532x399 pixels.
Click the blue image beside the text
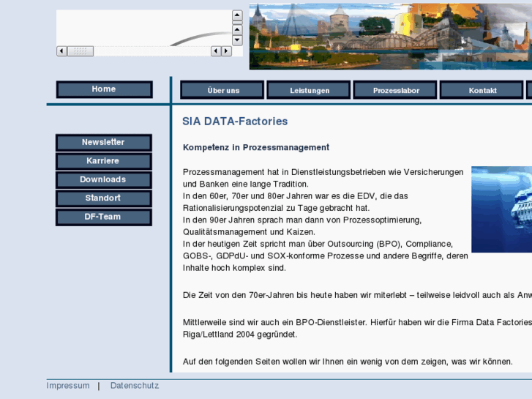(x=502, y=209)
